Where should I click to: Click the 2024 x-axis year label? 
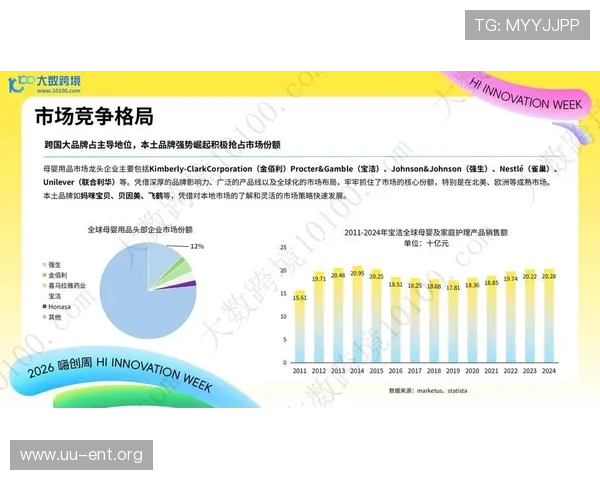click(x=549, y=371)
